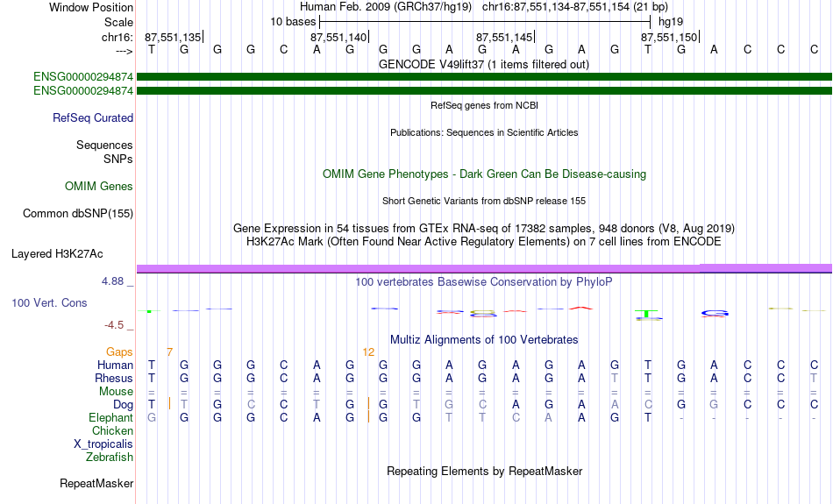Click the RepeatMasker track label
Screen dimensions: 833x504
(96, 484)
